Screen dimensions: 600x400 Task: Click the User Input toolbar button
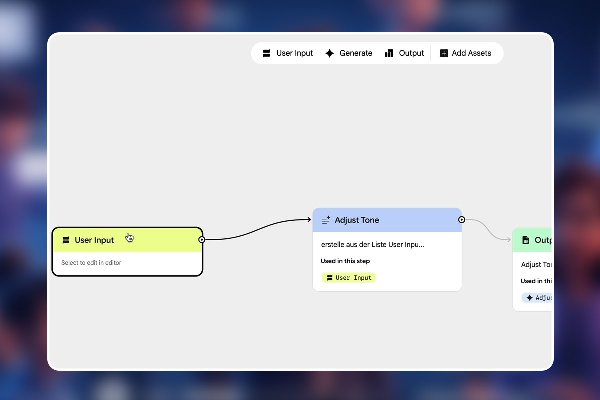288,53
